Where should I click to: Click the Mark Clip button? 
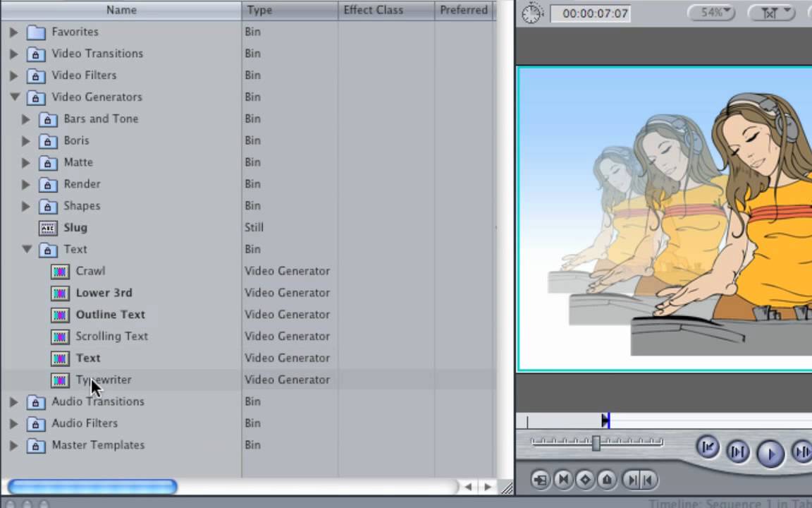[x=563, y=480]
